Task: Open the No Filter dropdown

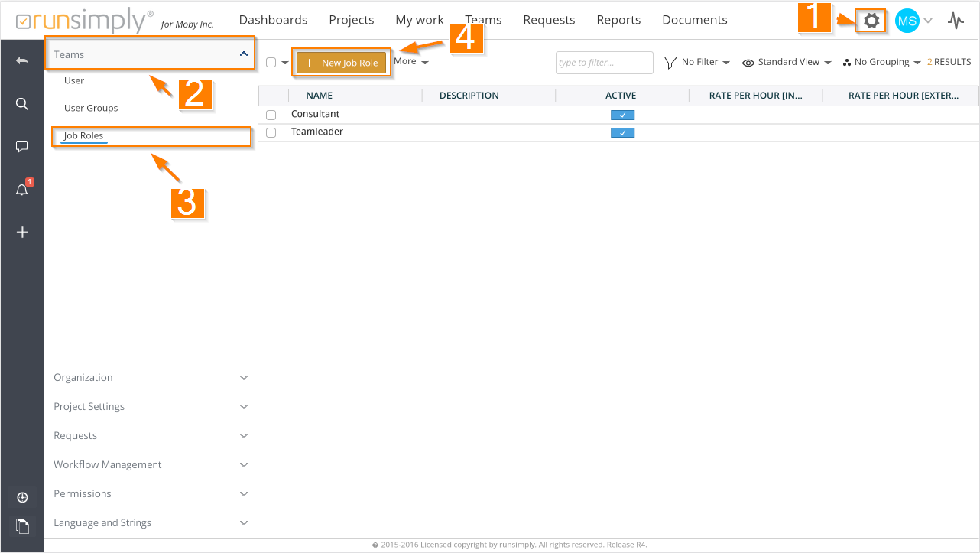Action: click(696, 63)
